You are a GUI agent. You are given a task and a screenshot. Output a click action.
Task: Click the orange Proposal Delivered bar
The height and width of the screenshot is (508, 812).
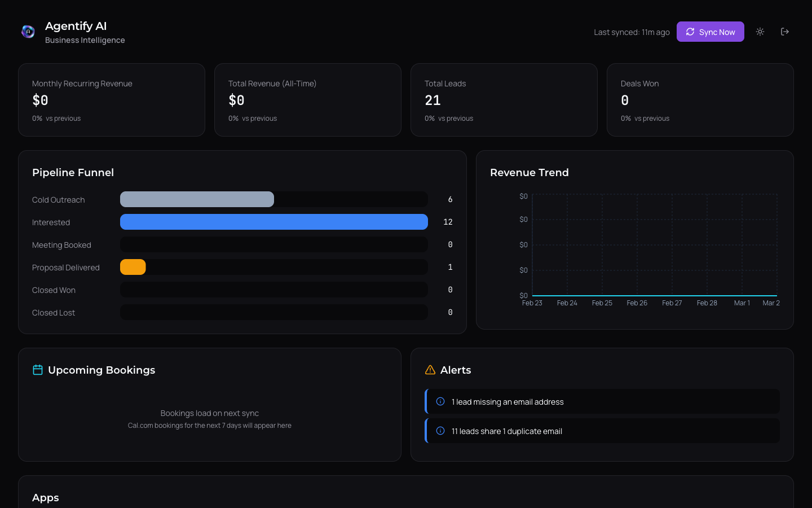click(x=133, y=267)
